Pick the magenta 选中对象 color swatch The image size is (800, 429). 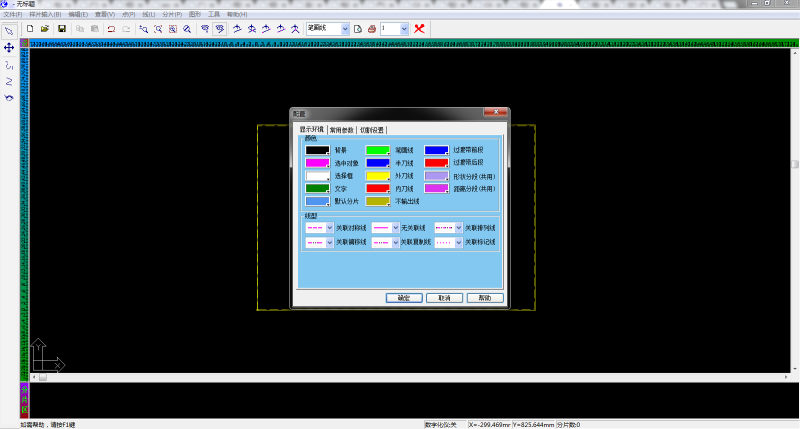coord(317,162)
